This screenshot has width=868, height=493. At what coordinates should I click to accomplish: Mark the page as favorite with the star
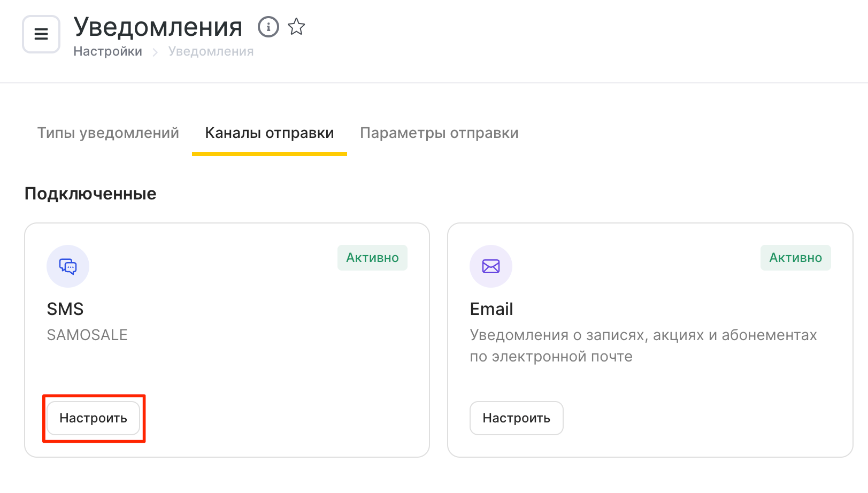[296, 27]
